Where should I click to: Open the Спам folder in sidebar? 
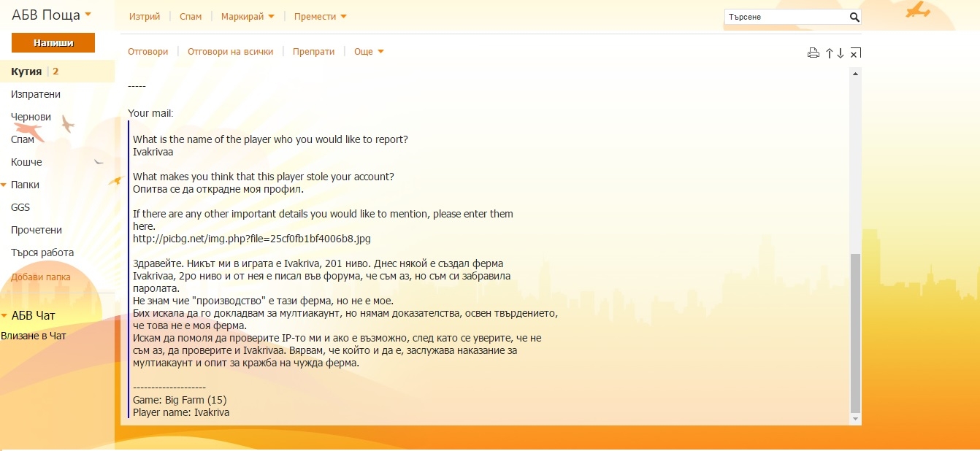coord(23,139)
